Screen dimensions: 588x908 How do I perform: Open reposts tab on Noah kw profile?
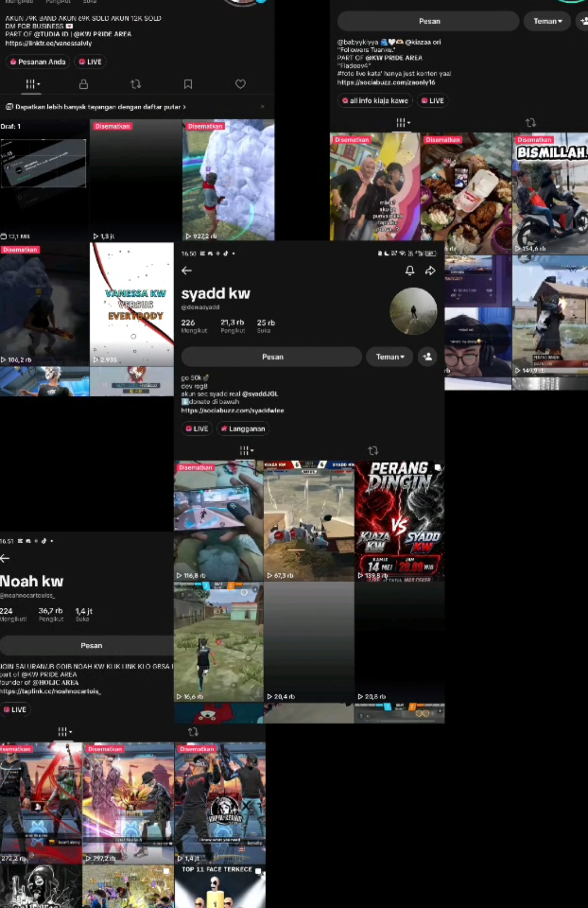(x=193, y=732)
